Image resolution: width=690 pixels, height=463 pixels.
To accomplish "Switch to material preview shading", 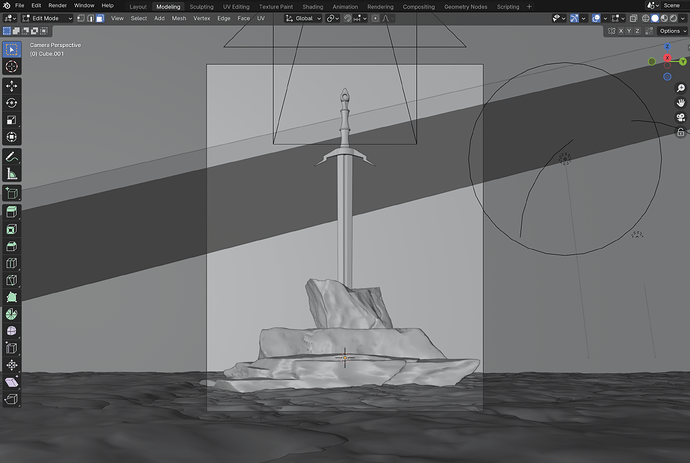I will click(664, 18).
